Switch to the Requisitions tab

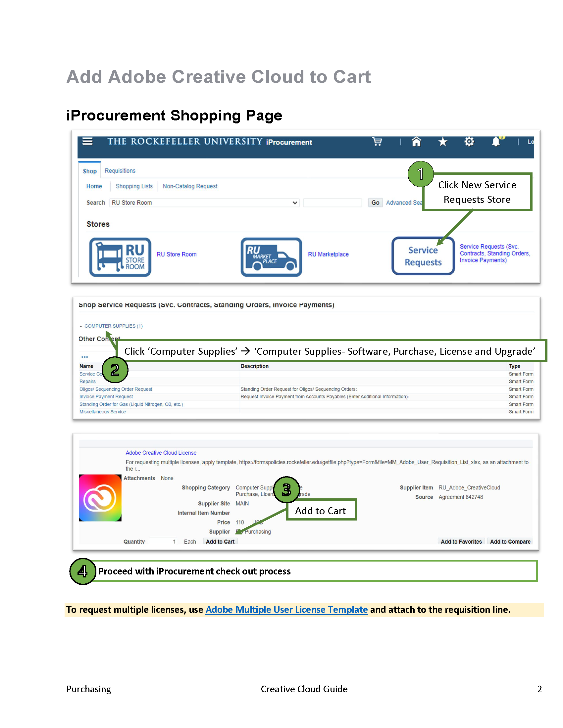(x=120, y=171)
